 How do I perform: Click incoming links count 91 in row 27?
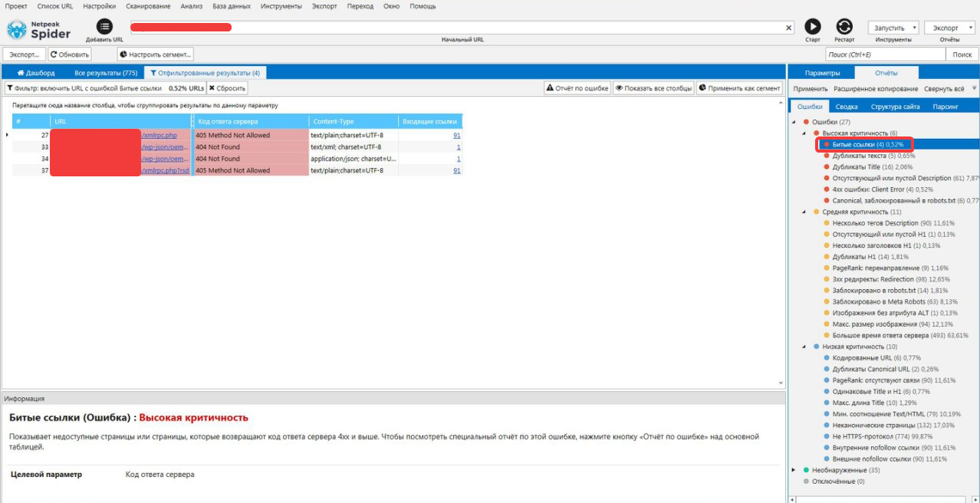[x=457, y=135]
